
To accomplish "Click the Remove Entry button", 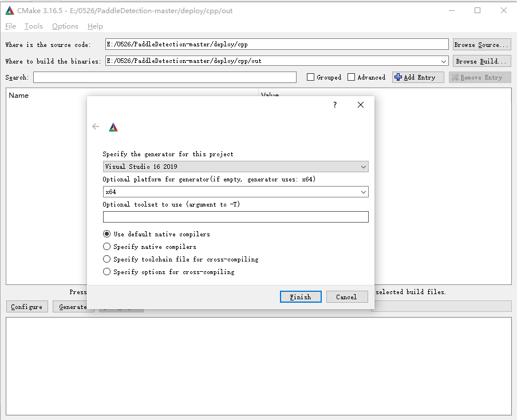I will 480,77.
